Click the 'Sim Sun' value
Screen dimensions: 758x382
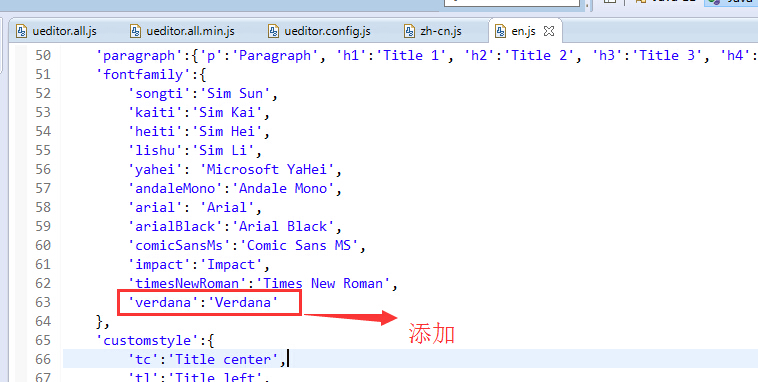tap(235, 93)
